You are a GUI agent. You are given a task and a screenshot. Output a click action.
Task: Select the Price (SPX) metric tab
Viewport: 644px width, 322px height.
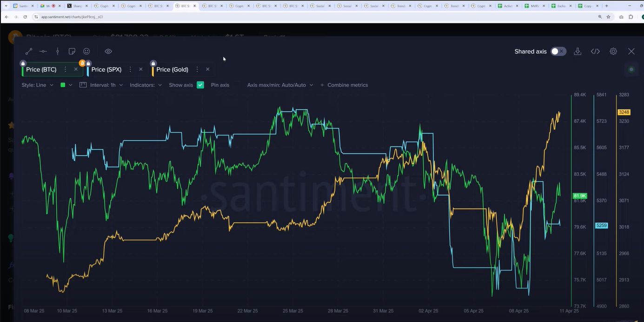click(x=106, y=69)
